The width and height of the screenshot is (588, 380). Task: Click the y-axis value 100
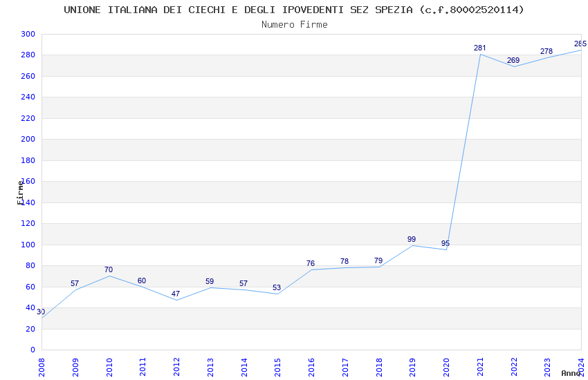tap(28, 245)
